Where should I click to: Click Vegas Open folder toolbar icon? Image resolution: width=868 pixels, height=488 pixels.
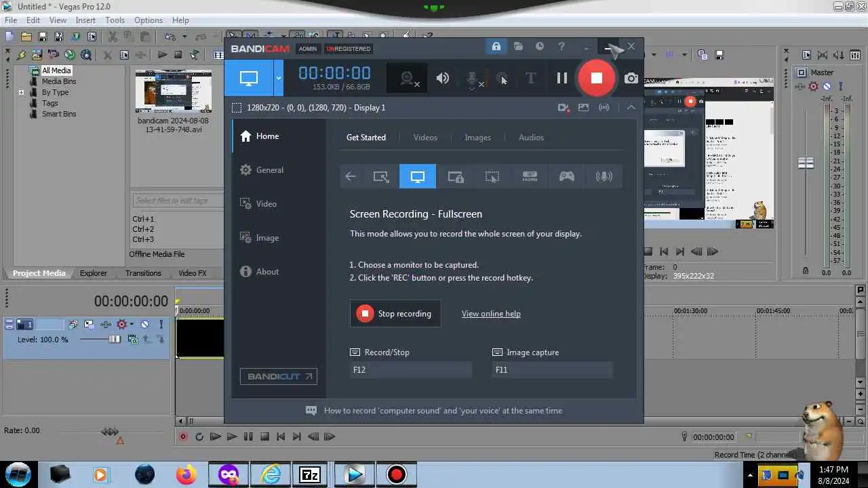pyautogui.click(x=26, y=37)
